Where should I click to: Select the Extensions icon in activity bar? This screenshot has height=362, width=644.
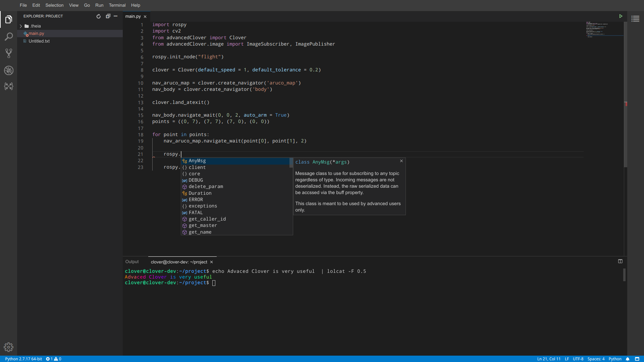coord(9,86)
